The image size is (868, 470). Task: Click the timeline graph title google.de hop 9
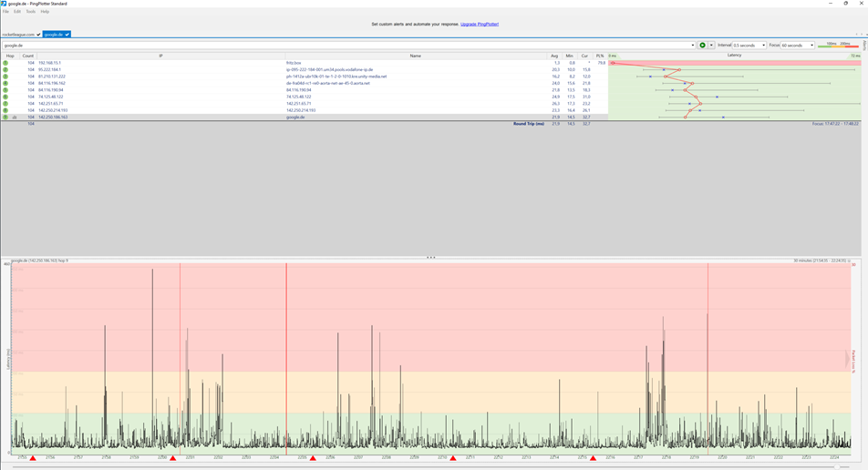[x=39, y=261]
